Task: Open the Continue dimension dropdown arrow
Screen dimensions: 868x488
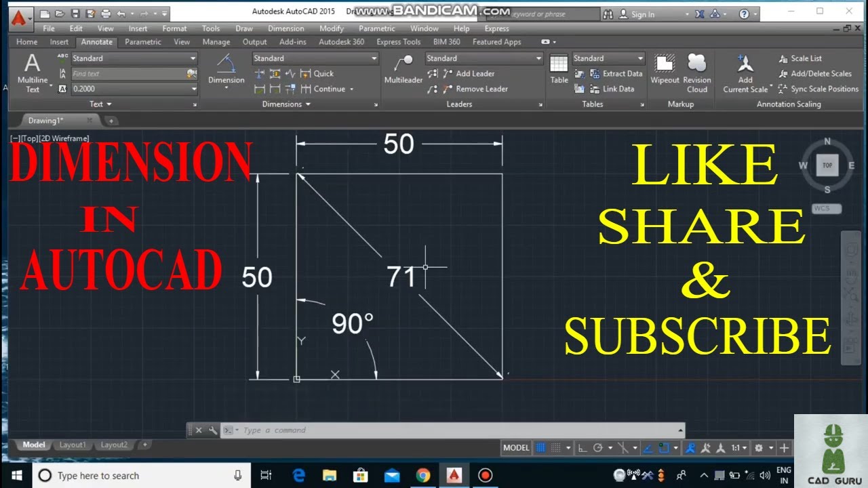Action: coord(352,89)
